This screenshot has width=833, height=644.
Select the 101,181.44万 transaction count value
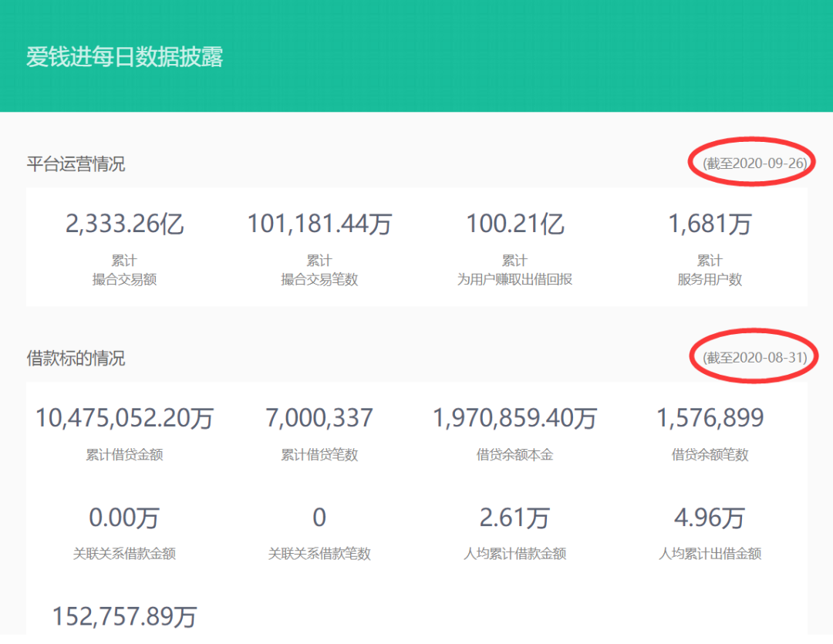click(319, 224)
